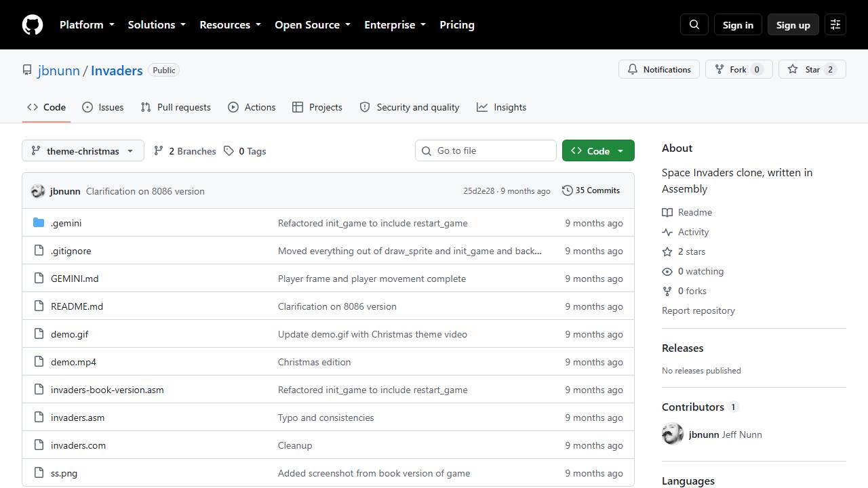Viewport: 868px width, 488px height.
Task: Open commit hash 25d2e28
Action: point(479,191)
